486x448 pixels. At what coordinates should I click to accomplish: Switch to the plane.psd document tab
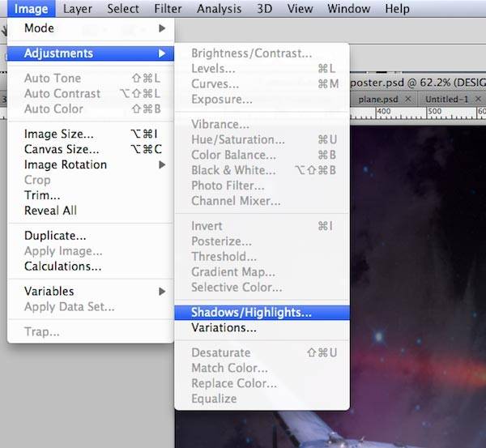click(x=379, y=99)
